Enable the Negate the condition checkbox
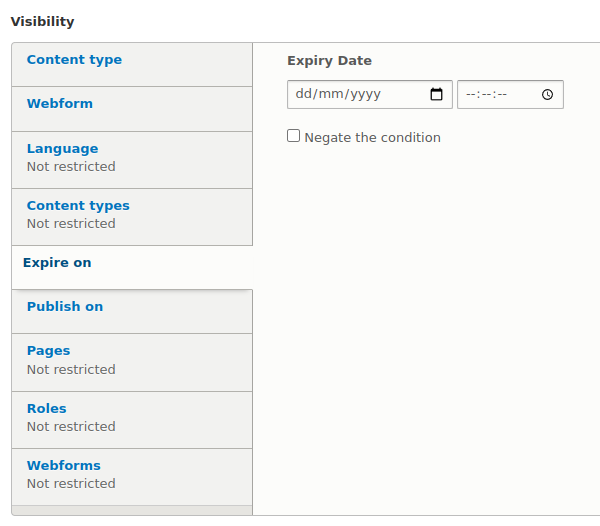This screenshot has height=526, width=600. (293, 136)
